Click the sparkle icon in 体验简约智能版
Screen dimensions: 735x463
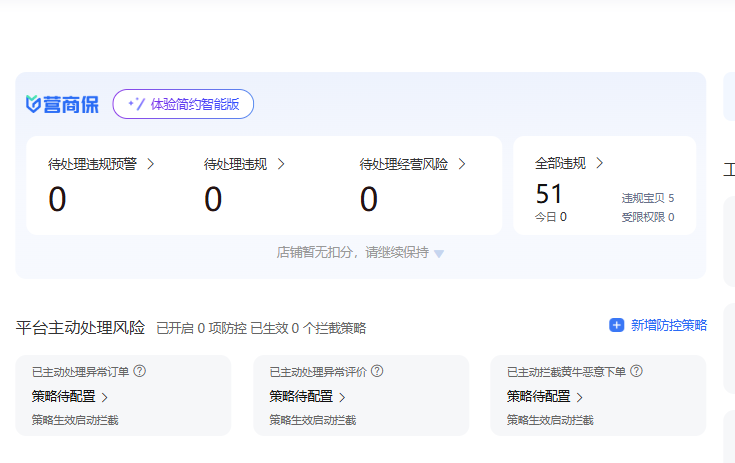coord(135,104)
